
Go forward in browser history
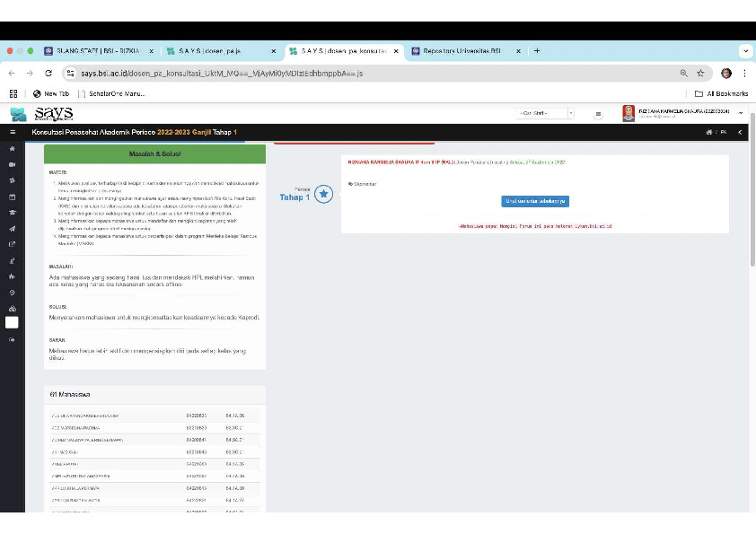pyautogui.click(x=30, y=74)
